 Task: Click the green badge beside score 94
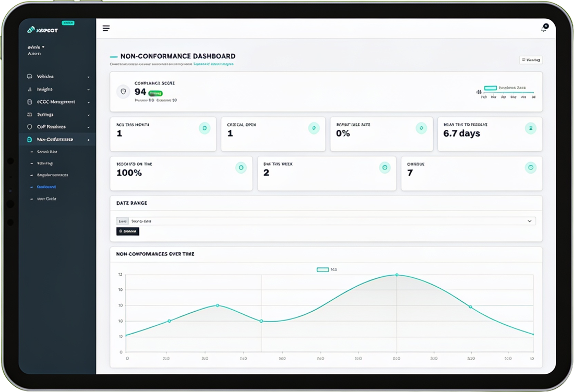(156, 93)
